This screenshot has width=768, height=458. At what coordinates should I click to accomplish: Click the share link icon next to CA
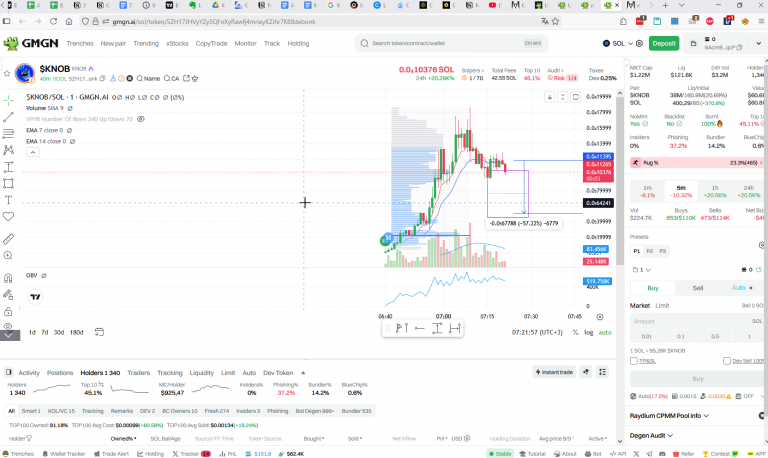(x=186, y=78)
